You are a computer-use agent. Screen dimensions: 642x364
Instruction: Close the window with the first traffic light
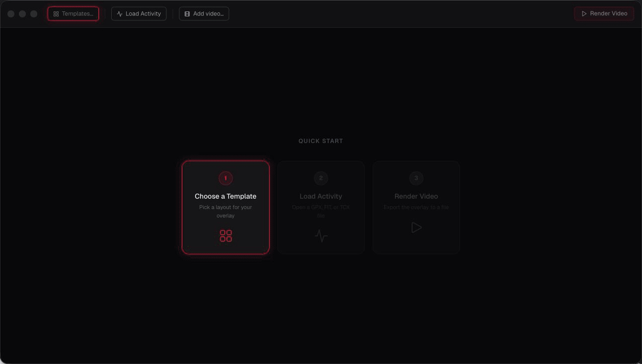pyautogui.click(x=11, y=14)
